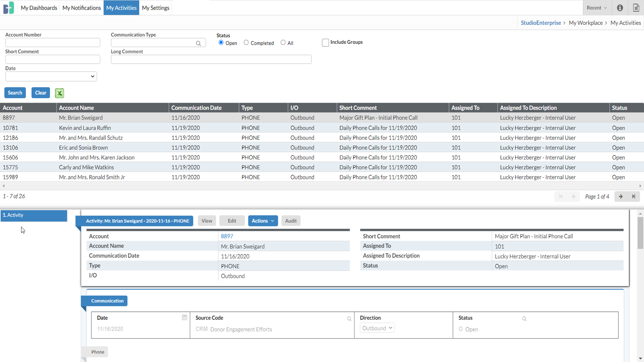The height and width of the screenshot is (362, 644).
Task: Select 1. Activity in side panel
Action: click(34, 215)
